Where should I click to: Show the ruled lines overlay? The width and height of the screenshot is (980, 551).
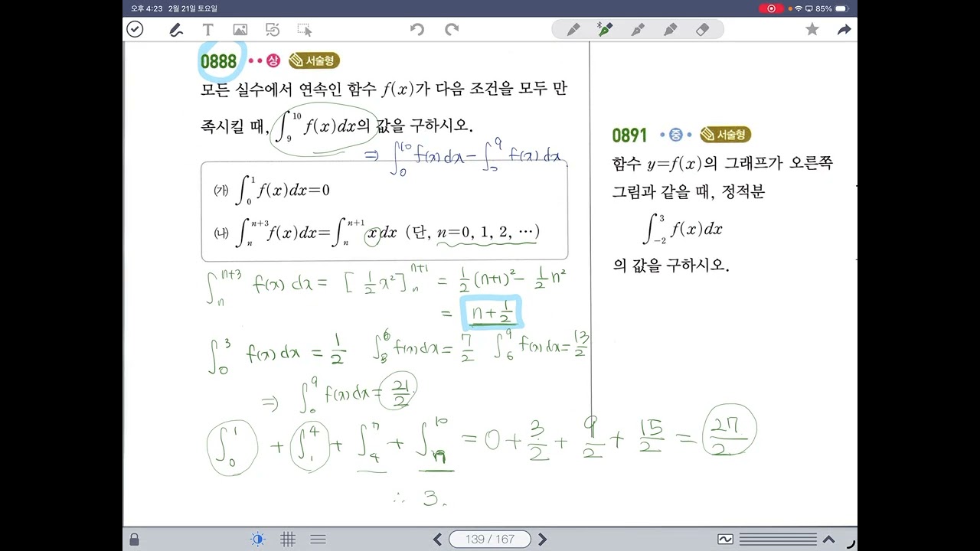(318, 540)
